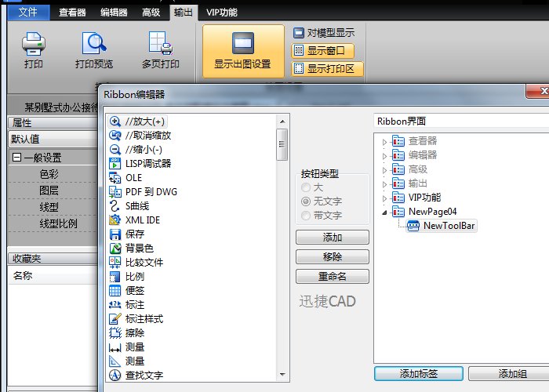Screen dimensions: 549x392
Task: Click 色彩 property row
Action: coord(53,174)
